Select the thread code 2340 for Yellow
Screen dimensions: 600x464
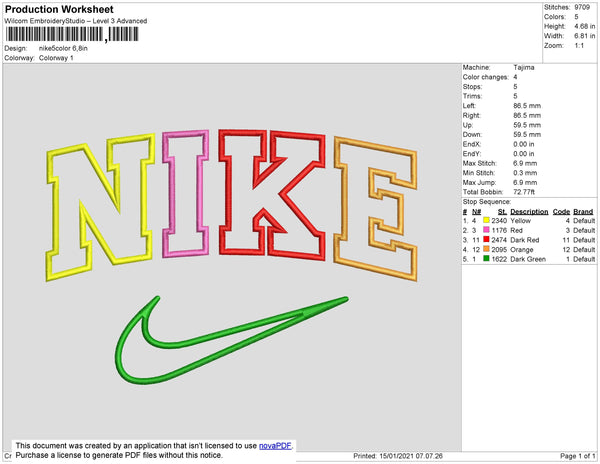(499, 221)
